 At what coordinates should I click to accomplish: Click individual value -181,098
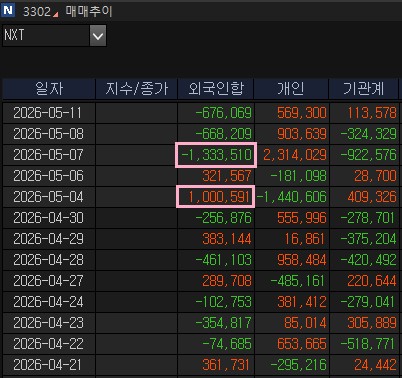point(298,176)
